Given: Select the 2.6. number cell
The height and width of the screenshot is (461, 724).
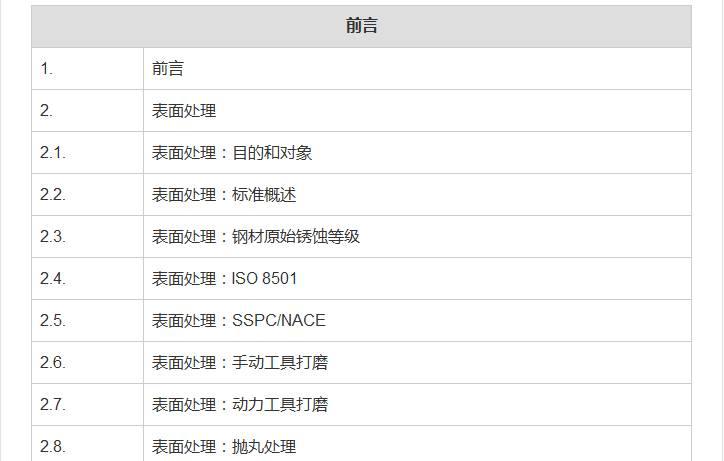Looking at the screenshot, I should (53, 363).
